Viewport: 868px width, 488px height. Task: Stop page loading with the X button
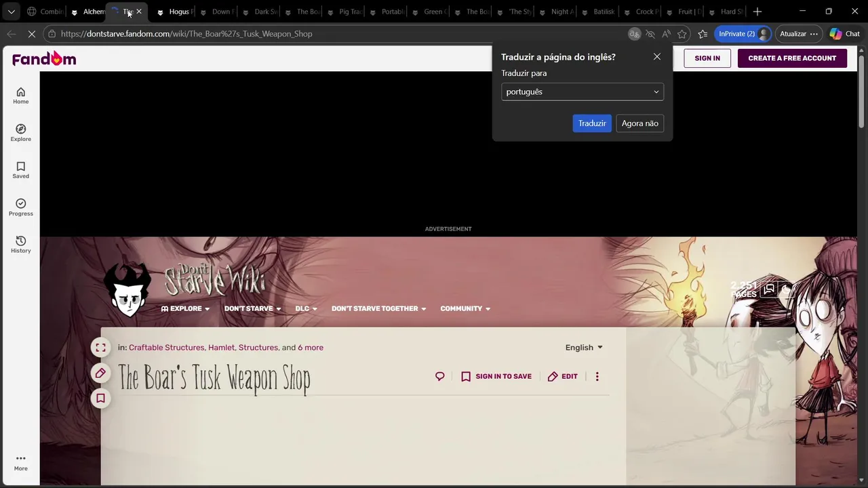coord(31,34)
